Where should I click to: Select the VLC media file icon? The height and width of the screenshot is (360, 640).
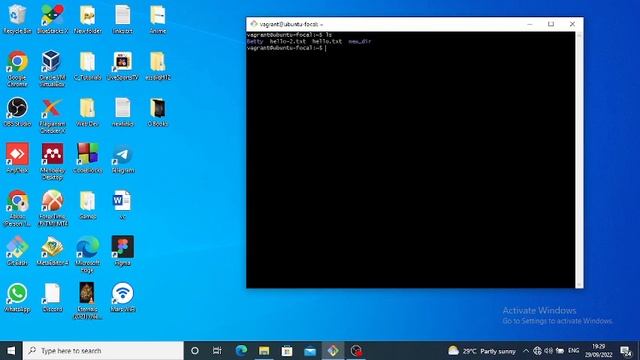[x=87, y=300]
